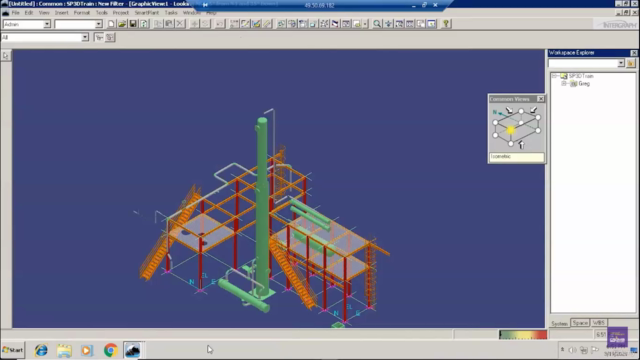Open the File menu
The image size is (640, 360).
(x=16, y=13)
